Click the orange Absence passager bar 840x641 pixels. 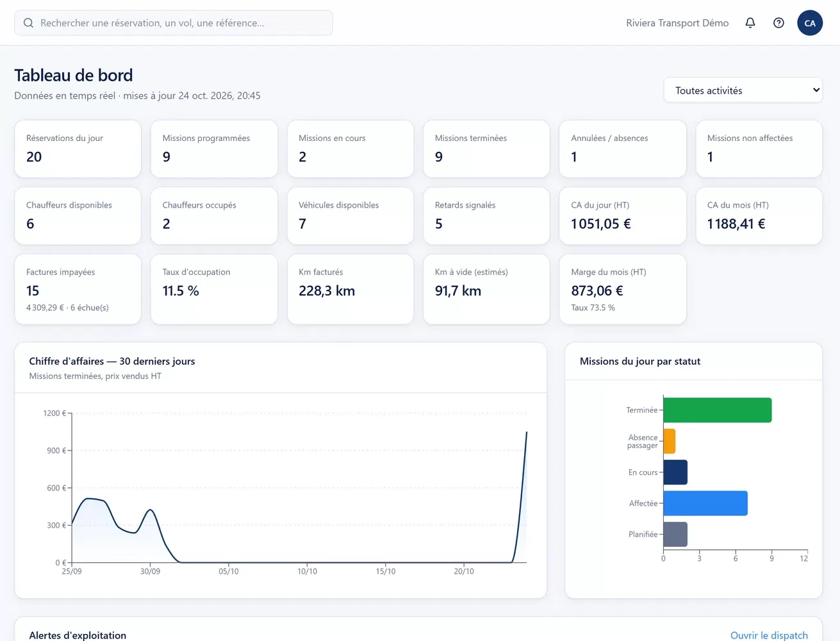[670, 441]
